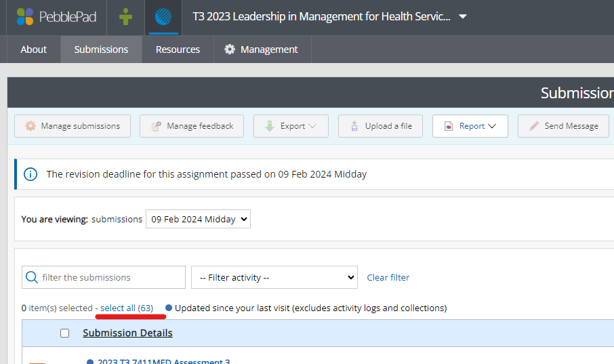
Task: Tick the Submission Details header checkbox
Action: click(65, 333)
